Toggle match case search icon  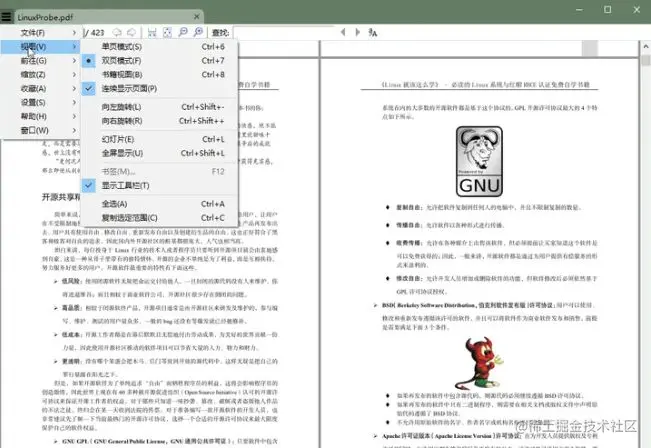pyautogui.click(x=372, y=32)
